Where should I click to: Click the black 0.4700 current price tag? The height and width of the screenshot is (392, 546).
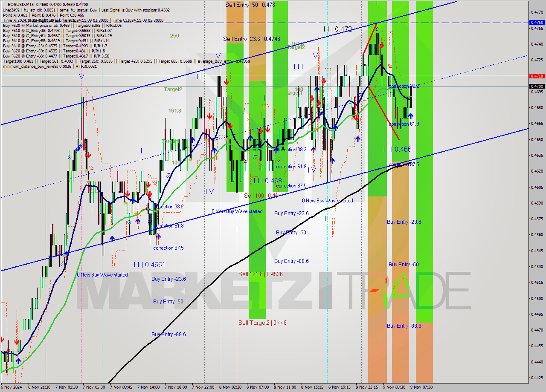(x=537, y=86)
